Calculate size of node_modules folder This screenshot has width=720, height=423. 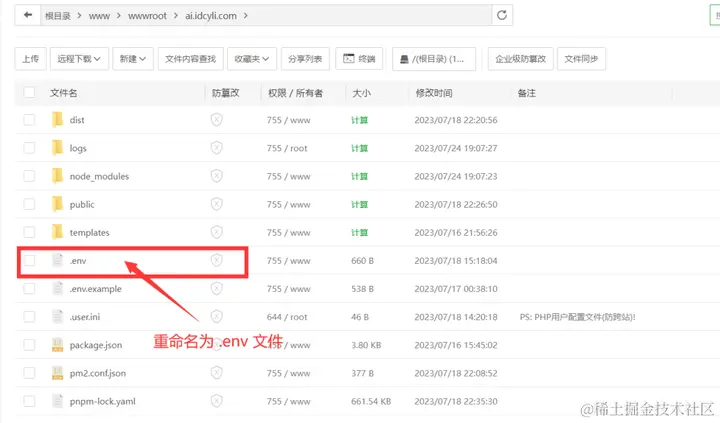click(360, 176)
